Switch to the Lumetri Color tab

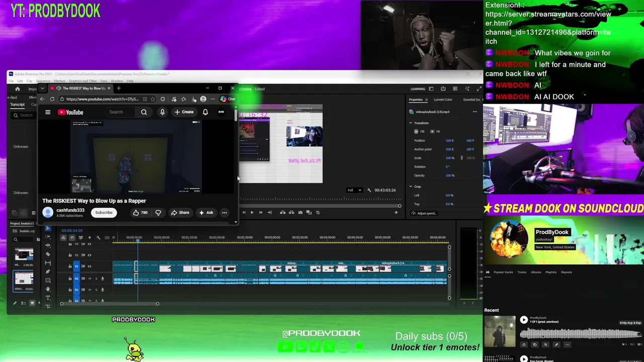[x=443, y=100]
